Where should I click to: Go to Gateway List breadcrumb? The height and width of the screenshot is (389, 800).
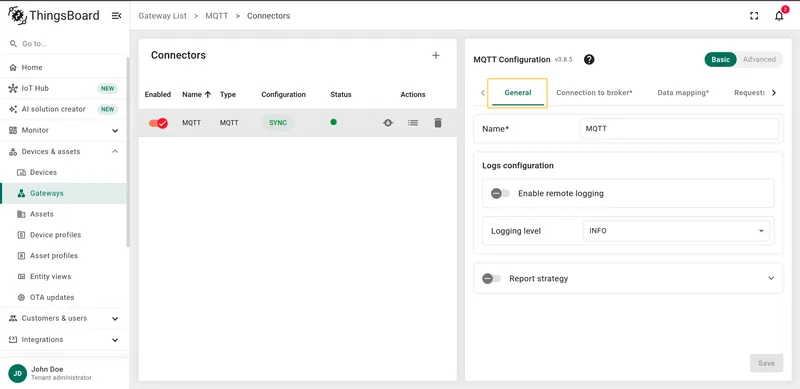click(162, 16)
